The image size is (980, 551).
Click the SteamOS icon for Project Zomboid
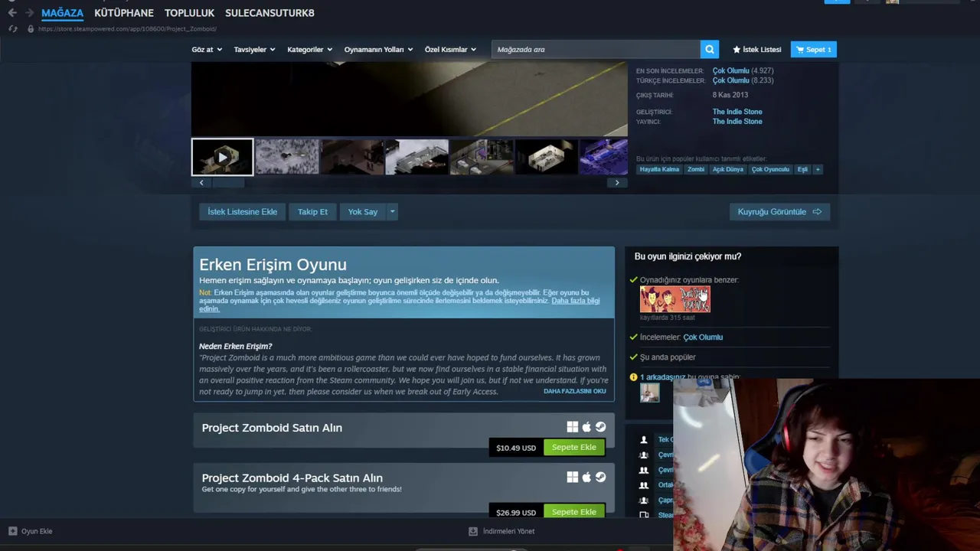[600, 427]
